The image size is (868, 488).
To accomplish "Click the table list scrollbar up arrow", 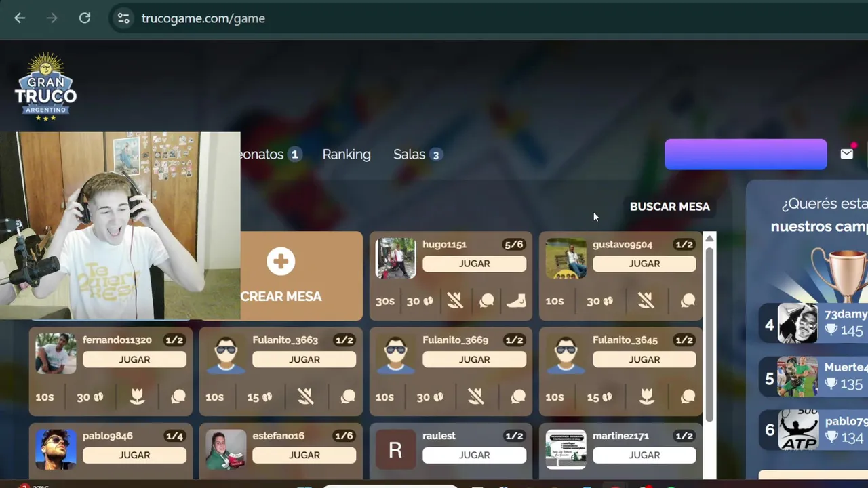I will coord(709,238).
